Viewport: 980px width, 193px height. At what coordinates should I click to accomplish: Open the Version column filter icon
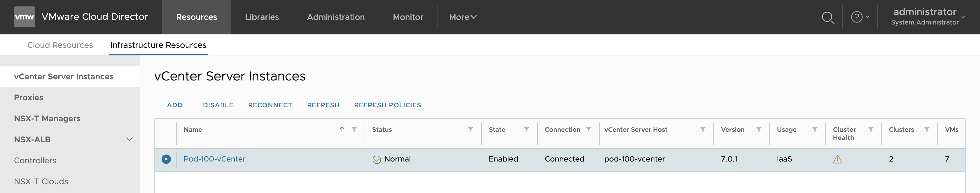click(759, 129)
